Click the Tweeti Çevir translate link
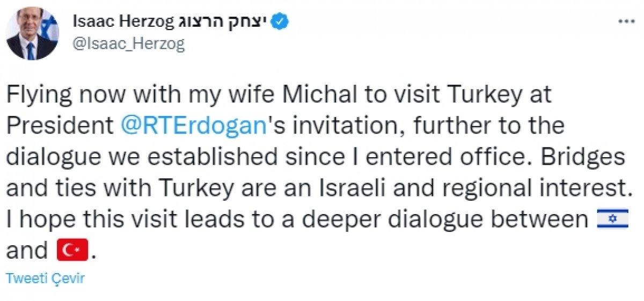Image resolution: width=644 pixels, height=301 pixels. [x=45, y=279]
